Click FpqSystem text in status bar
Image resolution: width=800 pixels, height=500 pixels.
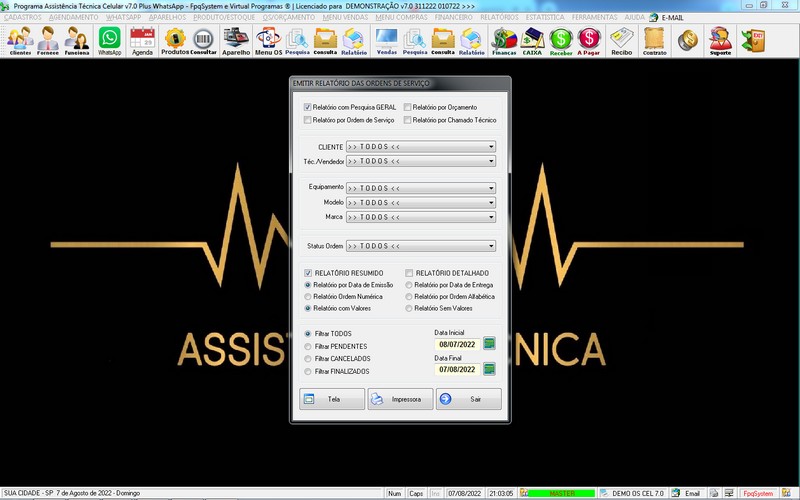click(x=758, y=493)
